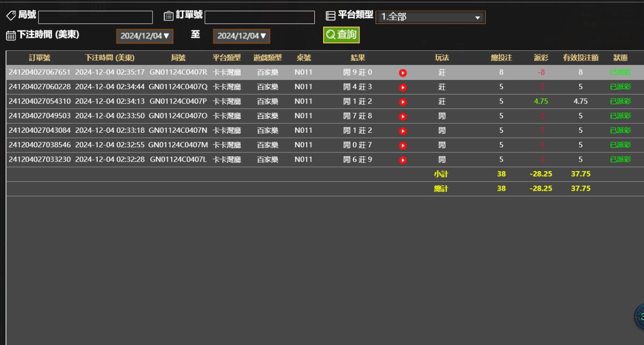Click the 下注時間 (美東) column header
The width and height of the screenshot is (644, 345).
[x=109, y=58]
